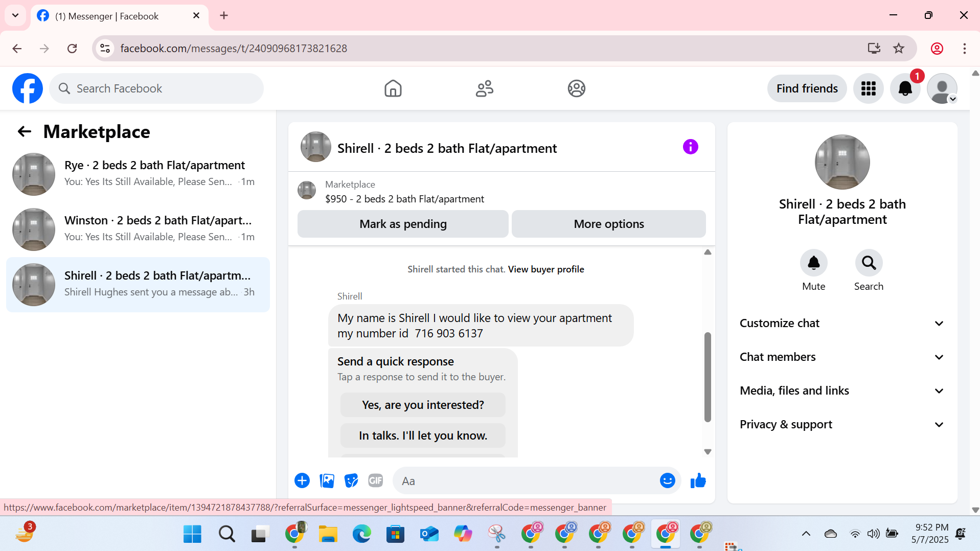Image resolution: width=980 pixels, height=551 pixels.
Task: Open the emoji picker
Action: coord(667,481)
